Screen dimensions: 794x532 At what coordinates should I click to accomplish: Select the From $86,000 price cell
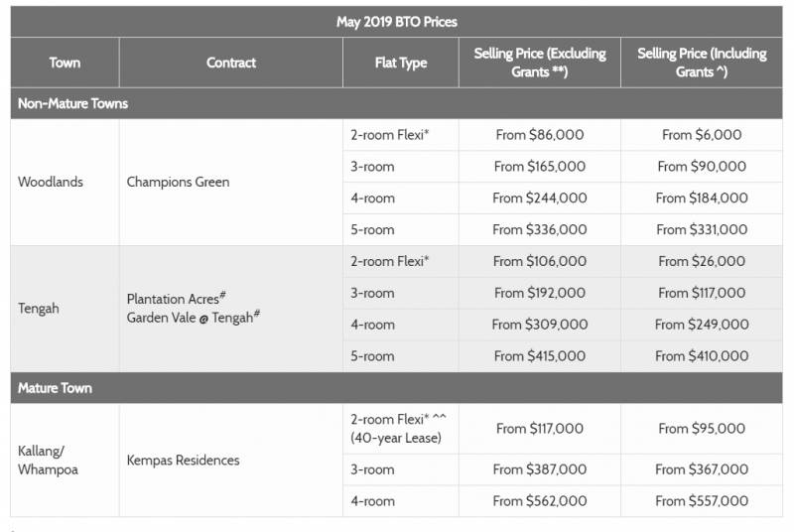coord(539,135)
